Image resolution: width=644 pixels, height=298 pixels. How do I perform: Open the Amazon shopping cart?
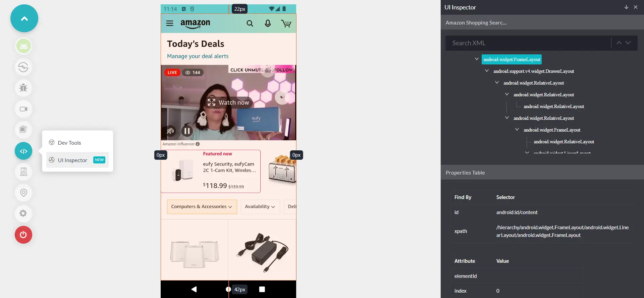[286, 23]
